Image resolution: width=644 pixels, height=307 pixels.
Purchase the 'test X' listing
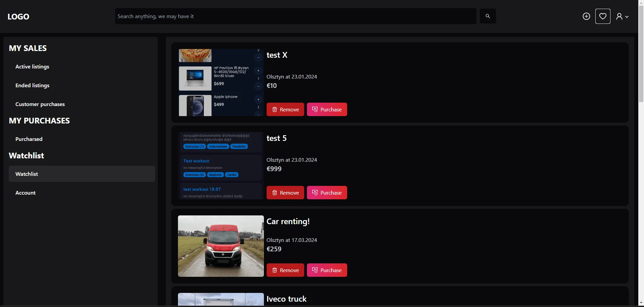coord(327,109)
